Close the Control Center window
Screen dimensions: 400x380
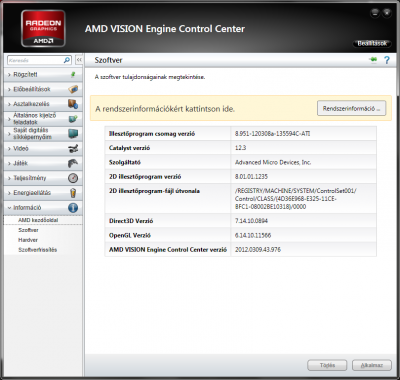pyautogui.click(x=387, y=13)
